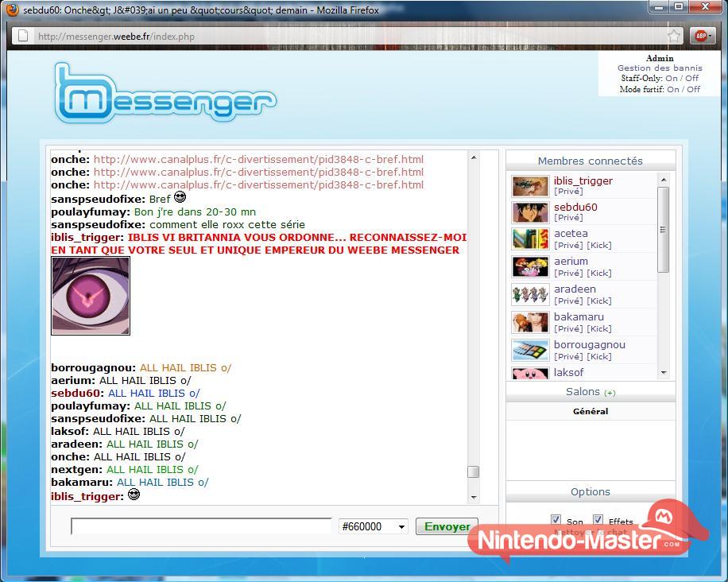Click the Options panel header
This screenshot has width=728, height=582.
[591, 491]
